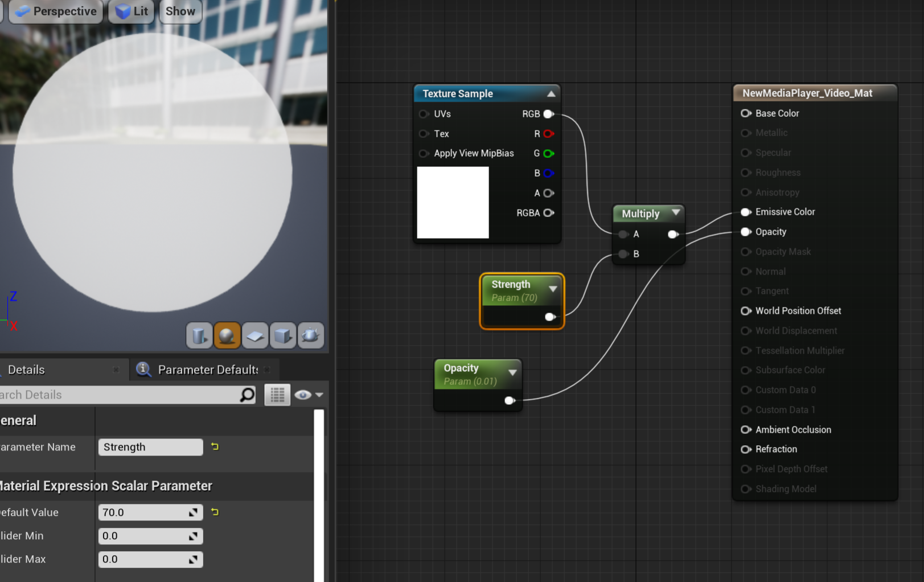Select the plane preview mesh icon

254,335
